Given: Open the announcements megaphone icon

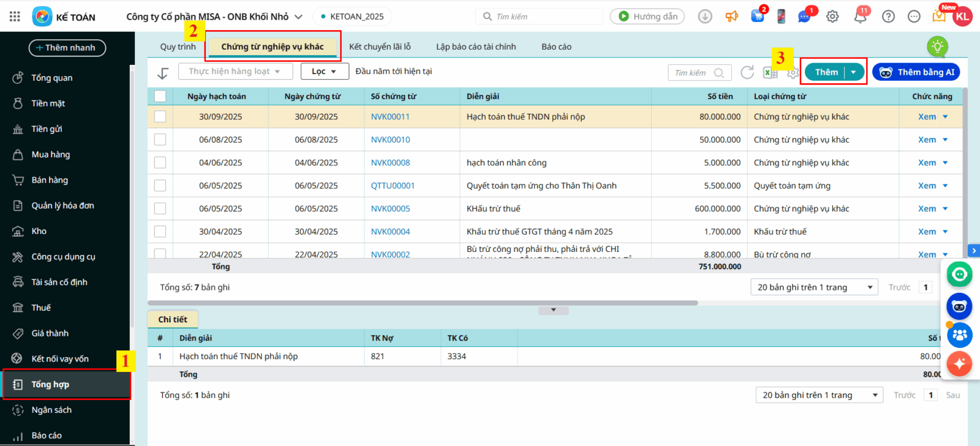Looking at the screenshot, I should (x=732, y=17).
